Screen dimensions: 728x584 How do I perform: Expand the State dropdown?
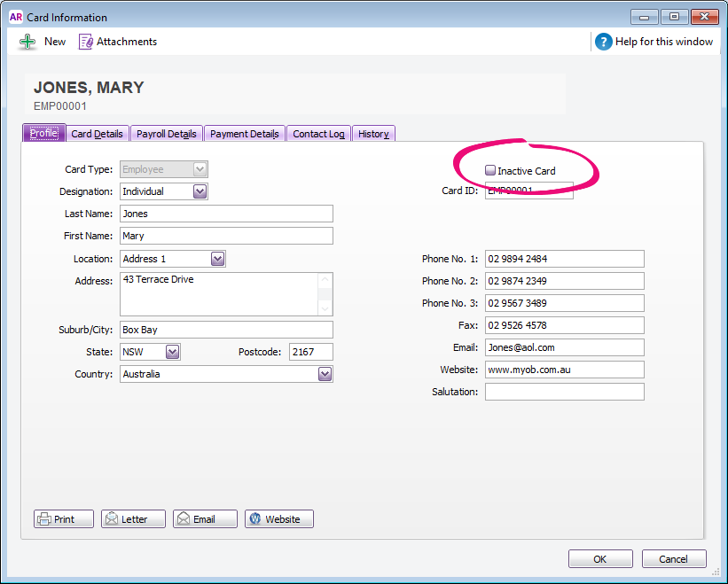pos(172,352)
